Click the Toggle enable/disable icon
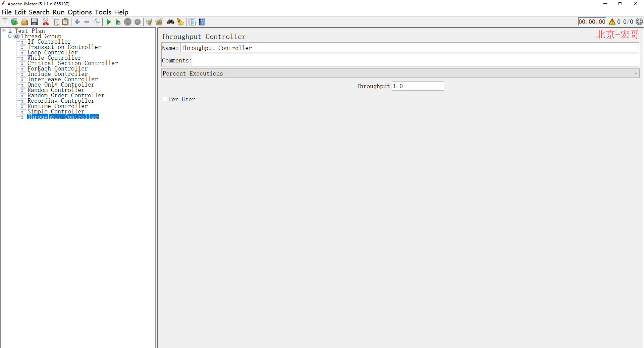 click(x=97, y=22)
